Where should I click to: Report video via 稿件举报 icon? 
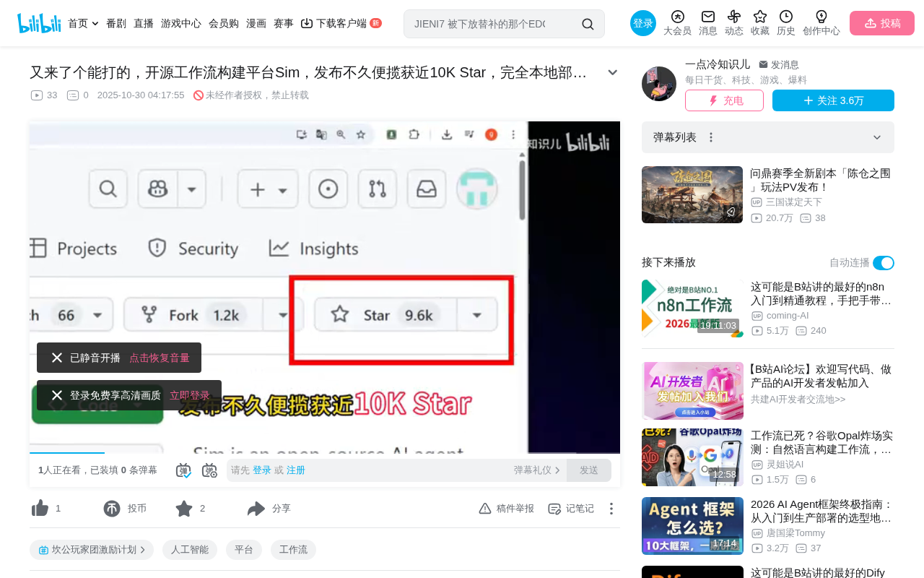[x=485, y=509]
